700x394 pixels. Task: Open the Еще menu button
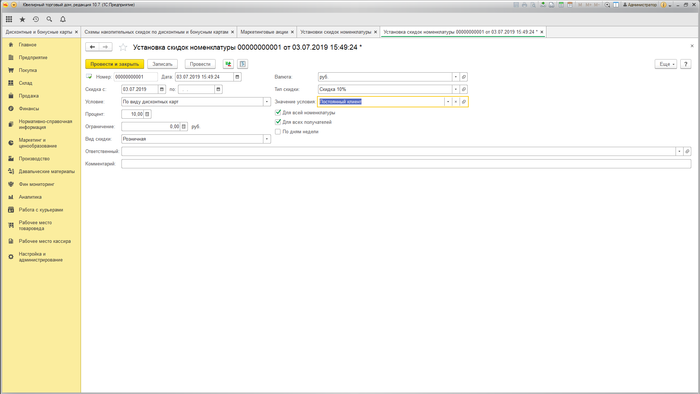pyautogui.click(x=666, y=64)
